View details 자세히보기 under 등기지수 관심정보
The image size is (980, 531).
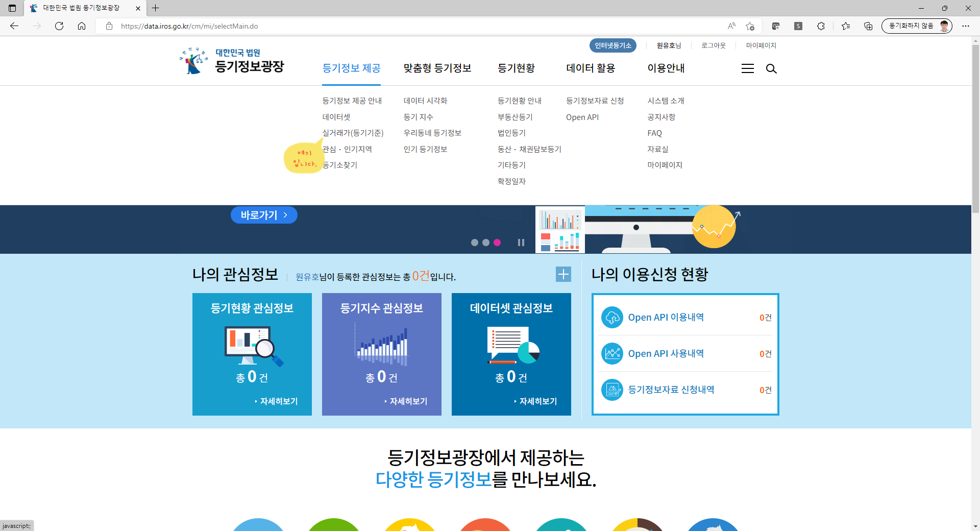point(406,401)
